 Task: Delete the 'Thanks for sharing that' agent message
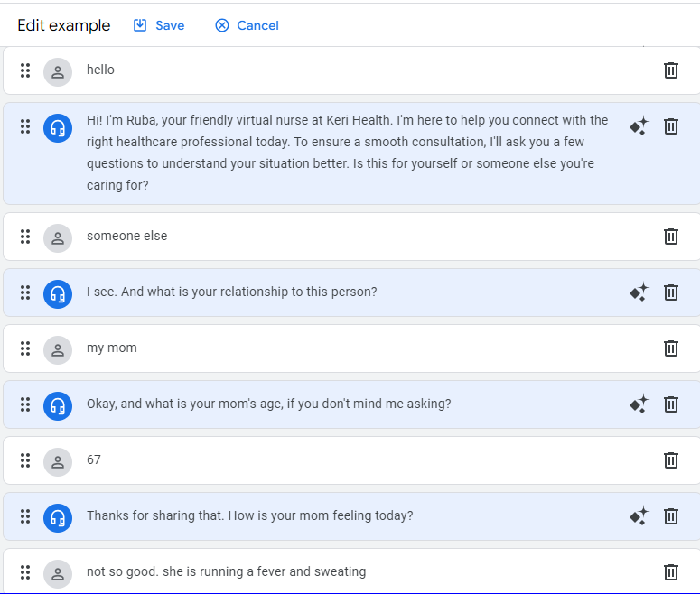(671, 516)
